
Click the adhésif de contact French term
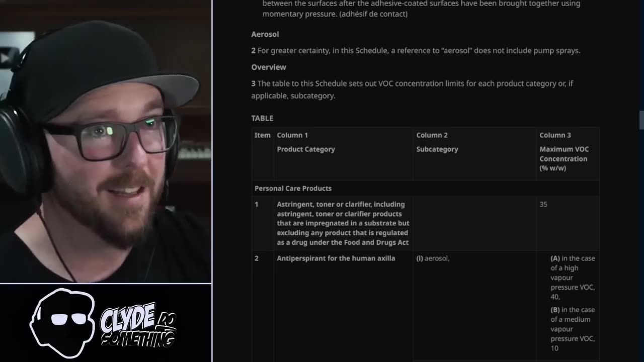(373, 14)
